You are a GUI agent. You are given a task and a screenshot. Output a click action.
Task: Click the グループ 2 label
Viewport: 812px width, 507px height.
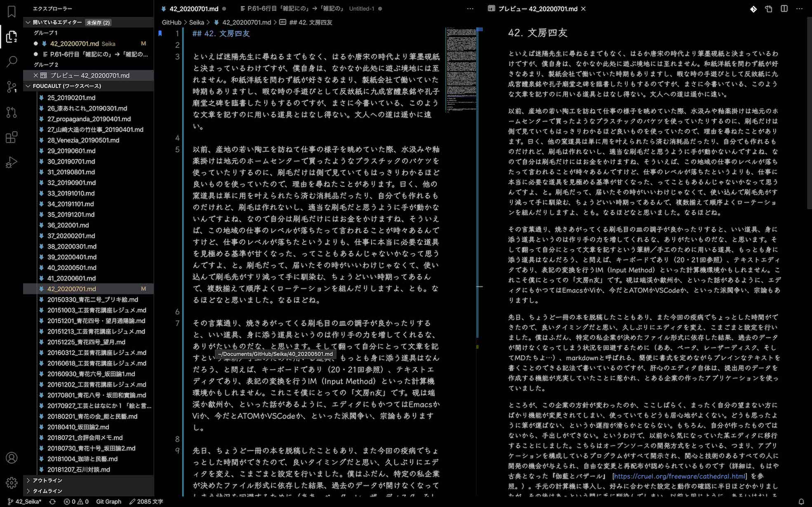click(46, 65)
